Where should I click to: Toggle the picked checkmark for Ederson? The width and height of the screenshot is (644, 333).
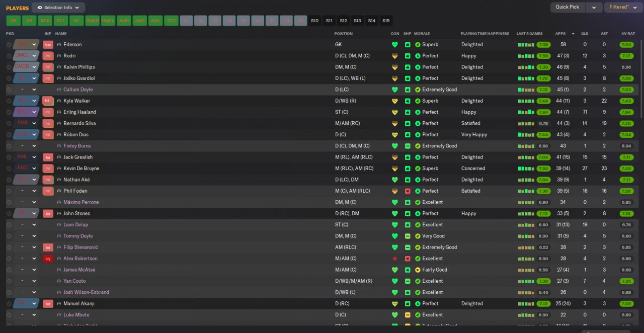tap(9, 45)
